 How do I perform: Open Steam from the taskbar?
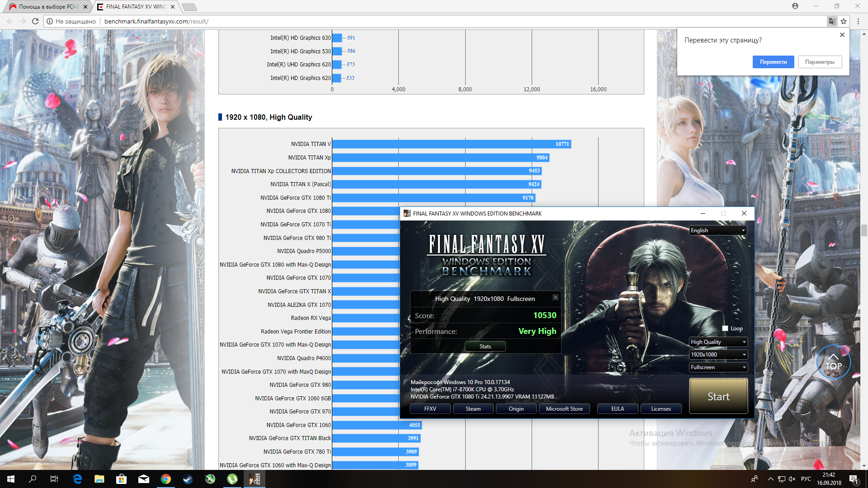(x=188, y=479)
